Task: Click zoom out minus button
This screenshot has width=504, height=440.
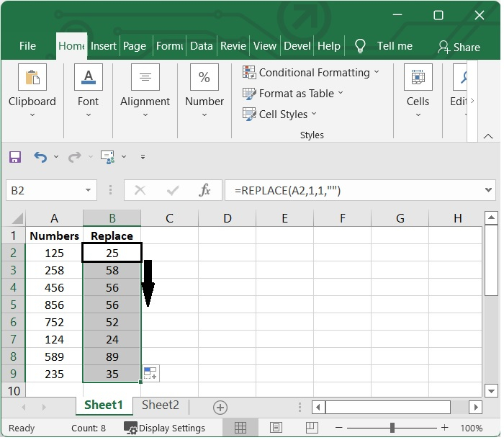Action: point(338,428)
